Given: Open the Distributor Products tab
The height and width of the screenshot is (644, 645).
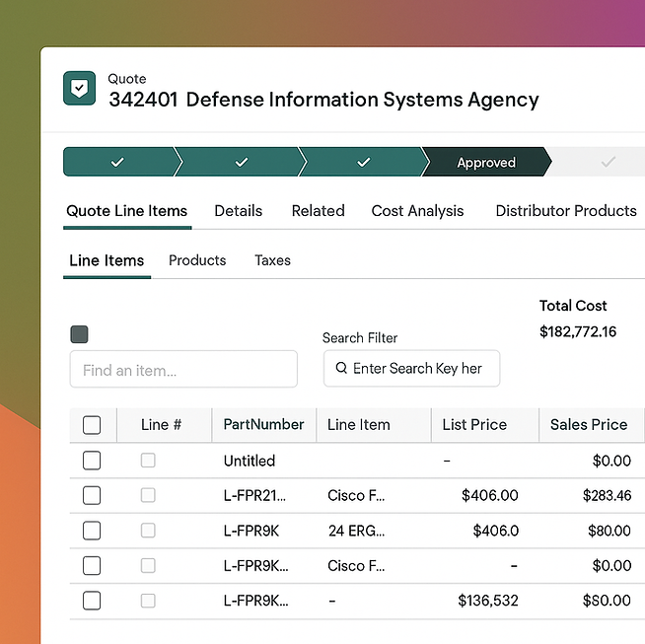Looking at the screenshot, I should point(566,211).
